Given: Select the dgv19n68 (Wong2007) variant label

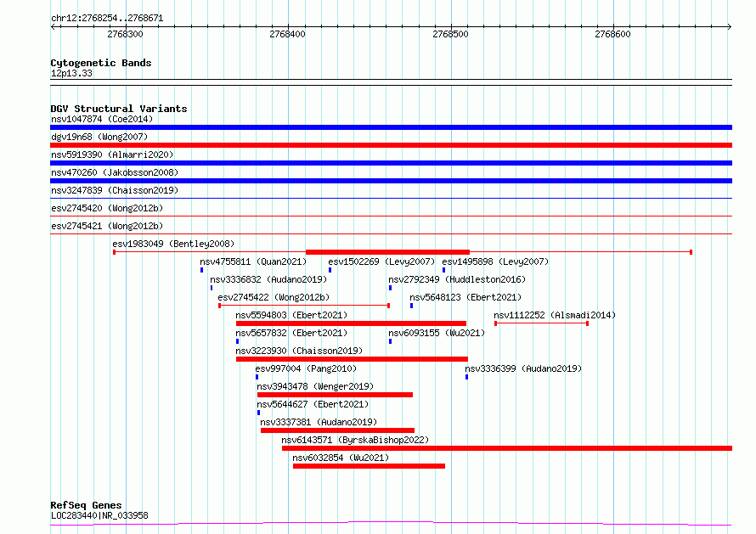Looking at the screenshot, I should tap(99, 137).
